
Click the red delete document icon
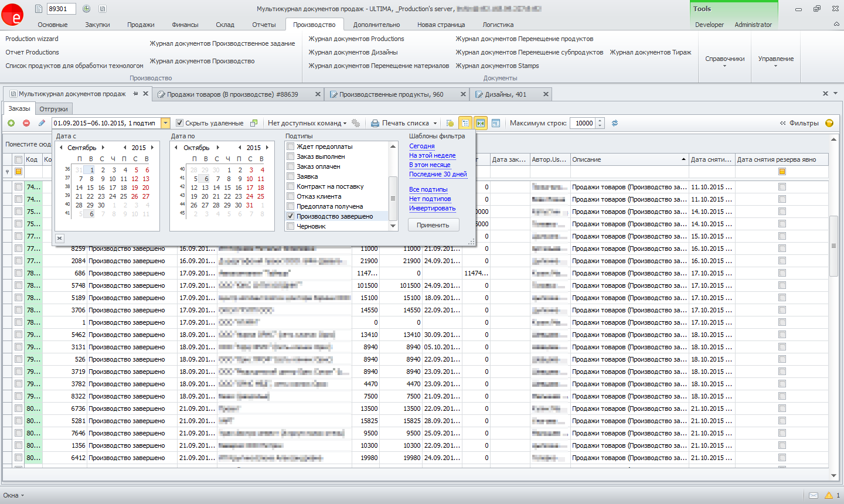click(26, 123)
